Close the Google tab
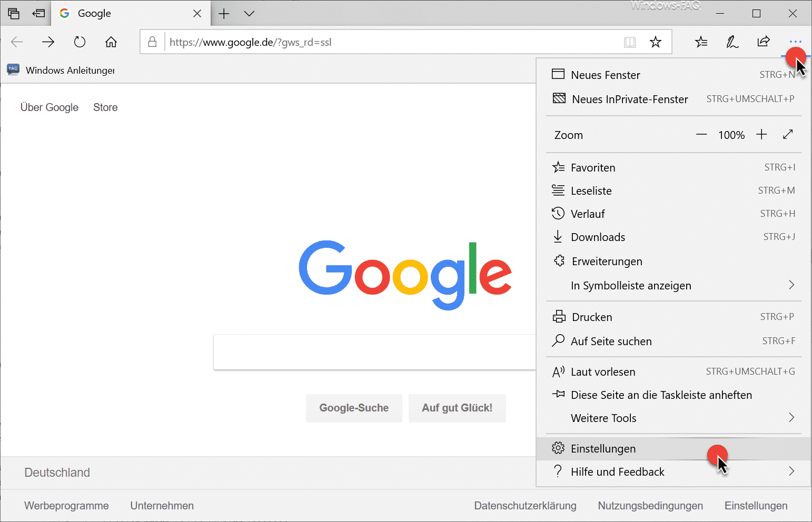This screenshot has height=522, width=812. [x=197, y=14]
